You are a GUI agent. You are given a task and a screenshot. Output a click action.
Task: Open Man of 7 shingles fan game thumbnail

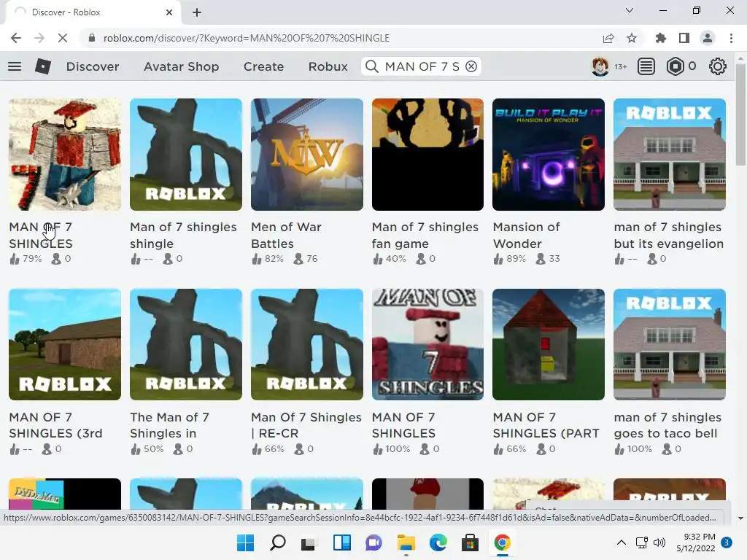tap(427, 155)
